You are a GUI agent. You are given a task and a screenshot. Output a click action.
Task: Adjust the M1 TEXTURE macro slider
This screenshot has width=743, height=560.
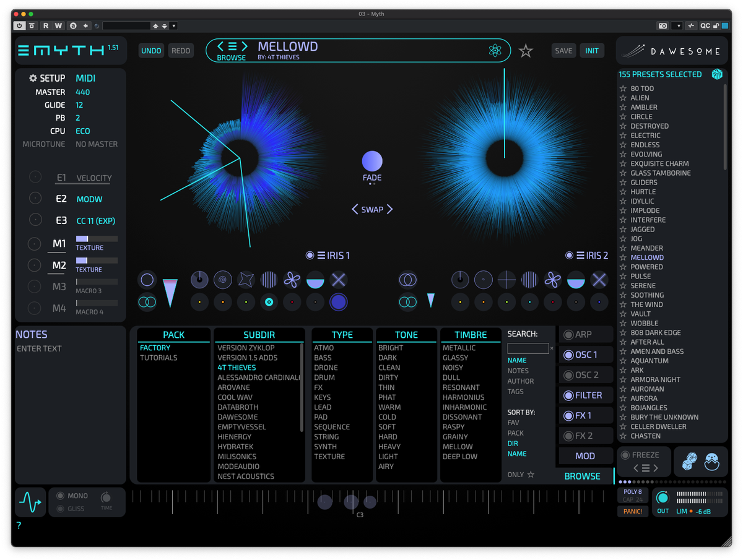[x=96, y=238]
